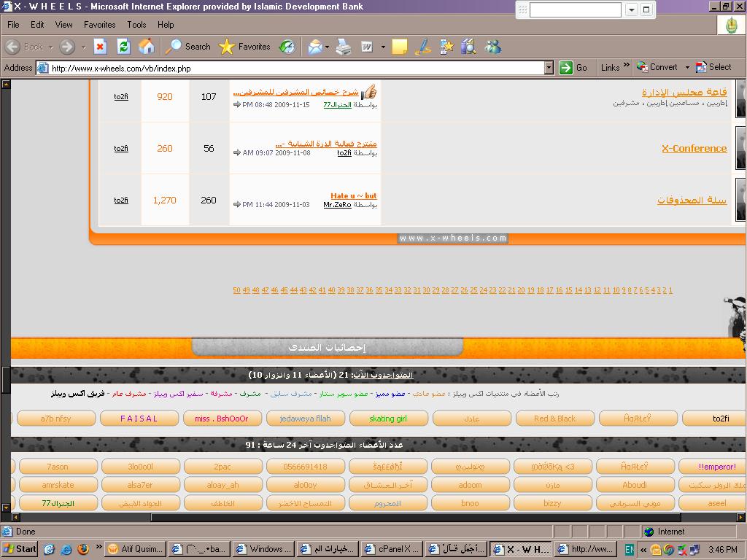Open Firefox from quick launch
This screenshot has width=747, height=560.
coord(83,549)
